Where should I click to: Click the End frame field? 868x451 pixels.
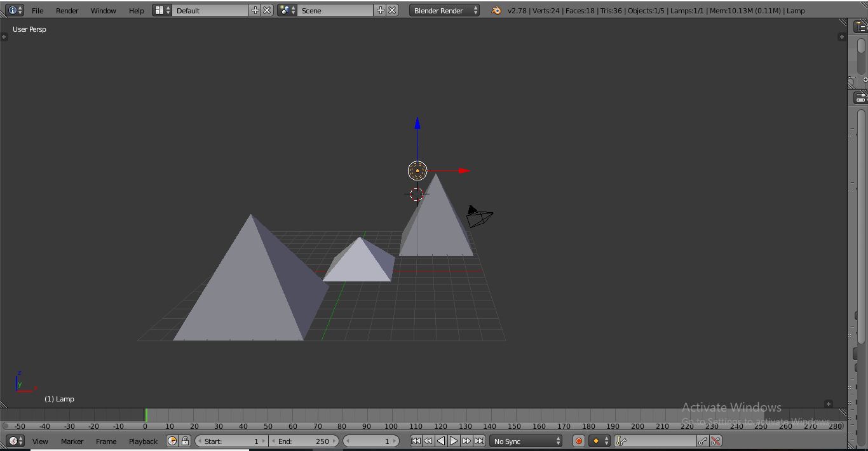click(304, 441)
